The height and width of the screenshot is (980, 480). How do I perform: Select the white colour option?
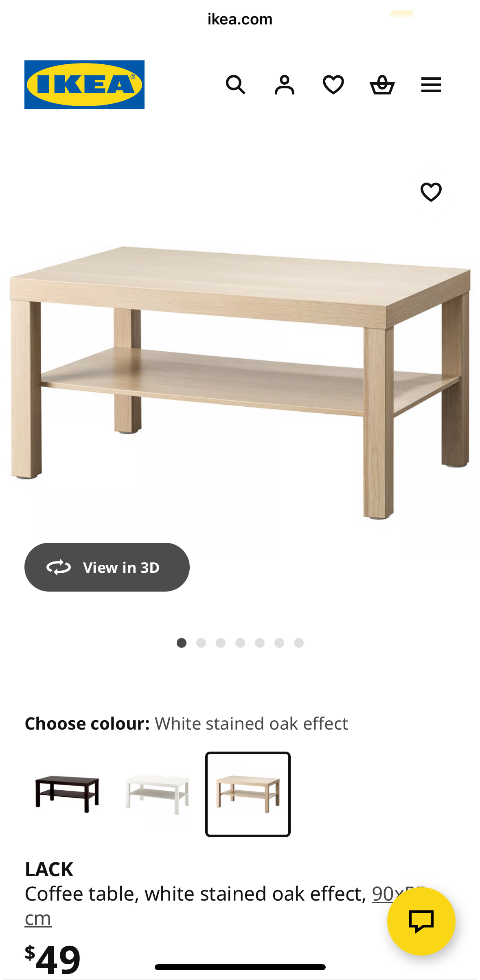(x=158, y=794)
